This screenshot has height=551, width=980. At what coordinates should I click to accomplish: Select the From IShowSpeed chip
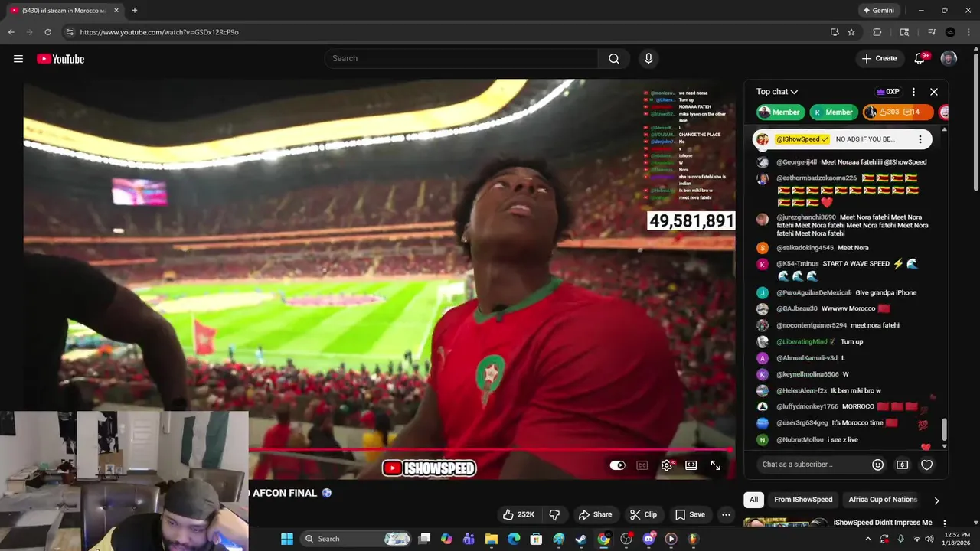point(803,500)
